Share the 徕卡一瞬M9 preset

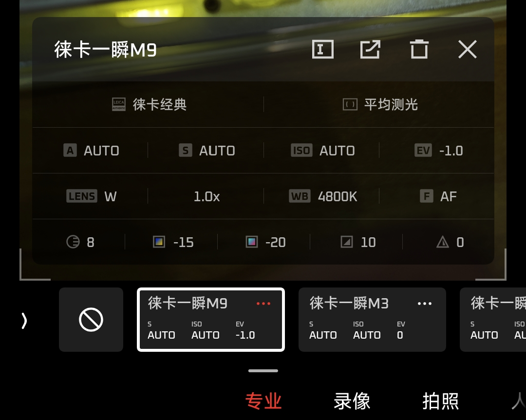[370, 49]
